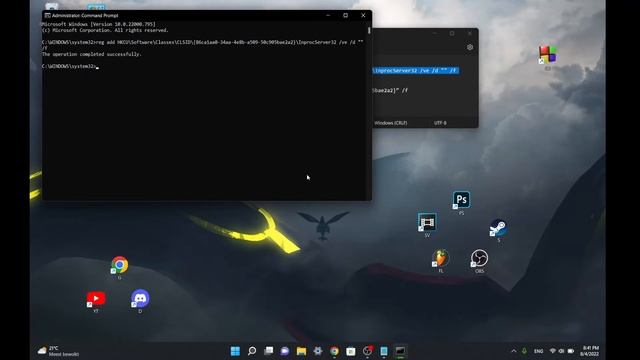Maximize the Notepad window
This screenshot has width=640, height=360.
[452, 33]
